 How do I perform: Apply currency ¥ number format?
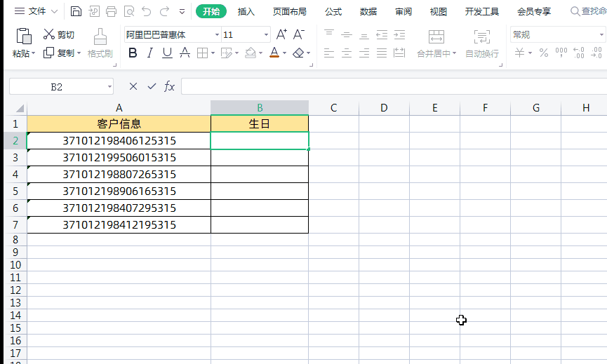click(519, 53)
